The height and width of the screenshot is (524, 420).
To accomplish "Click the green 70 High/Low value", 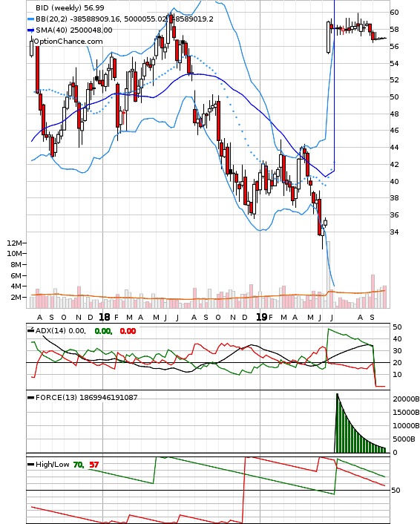I will click(79, 465).
